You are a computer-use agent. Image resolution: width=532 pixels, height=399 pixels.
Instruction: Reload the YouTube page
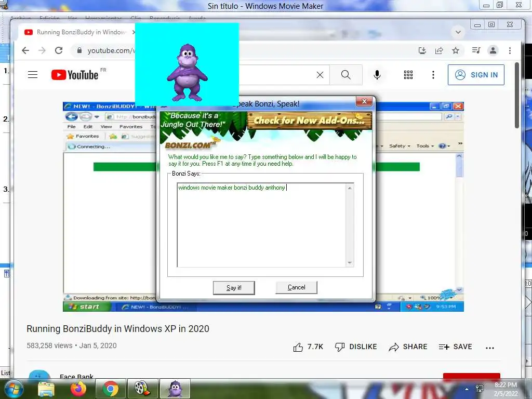point(59,50)
